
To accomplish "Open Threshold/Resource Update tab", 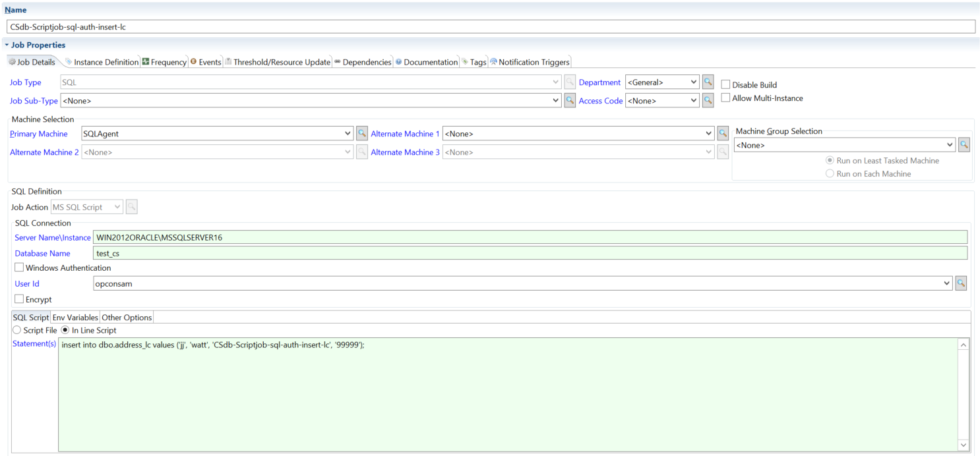I will click(278, 62).
